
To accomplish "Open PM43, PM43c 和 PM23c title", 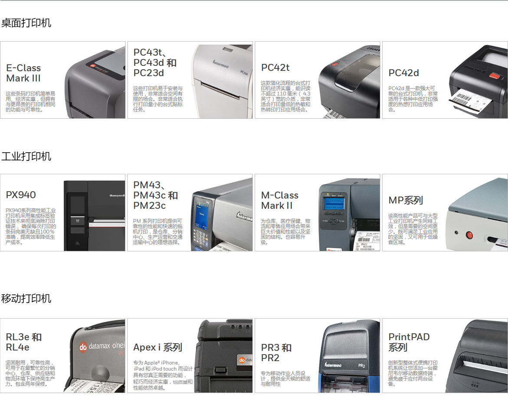I will [x=155, y=195].
